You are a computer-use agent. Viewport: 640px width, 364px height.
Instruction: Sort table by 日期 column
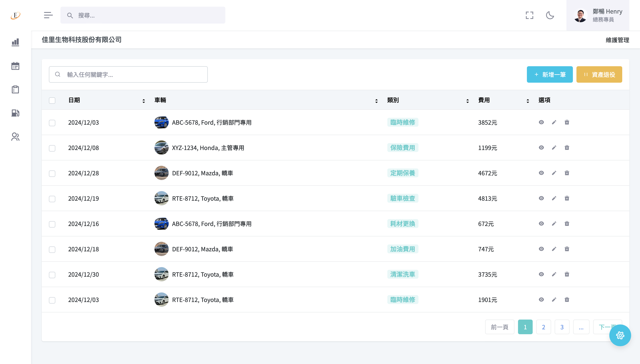(144, 101)
